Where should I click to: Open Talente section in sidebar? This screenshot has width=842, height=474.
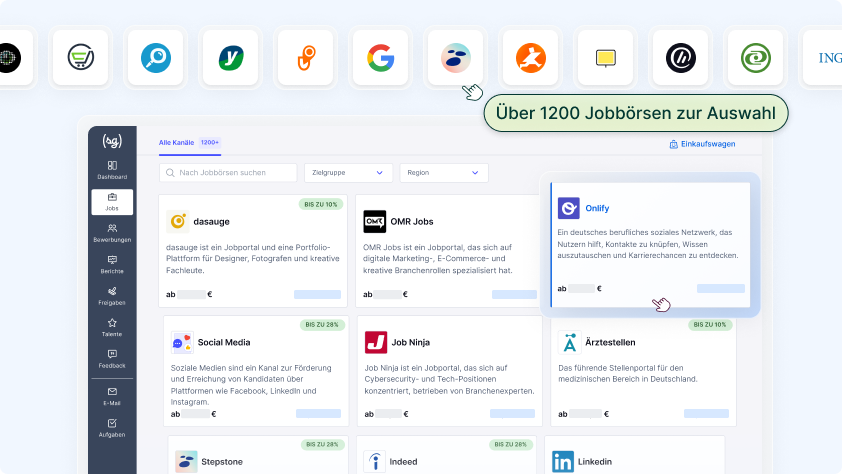point(112,327)
